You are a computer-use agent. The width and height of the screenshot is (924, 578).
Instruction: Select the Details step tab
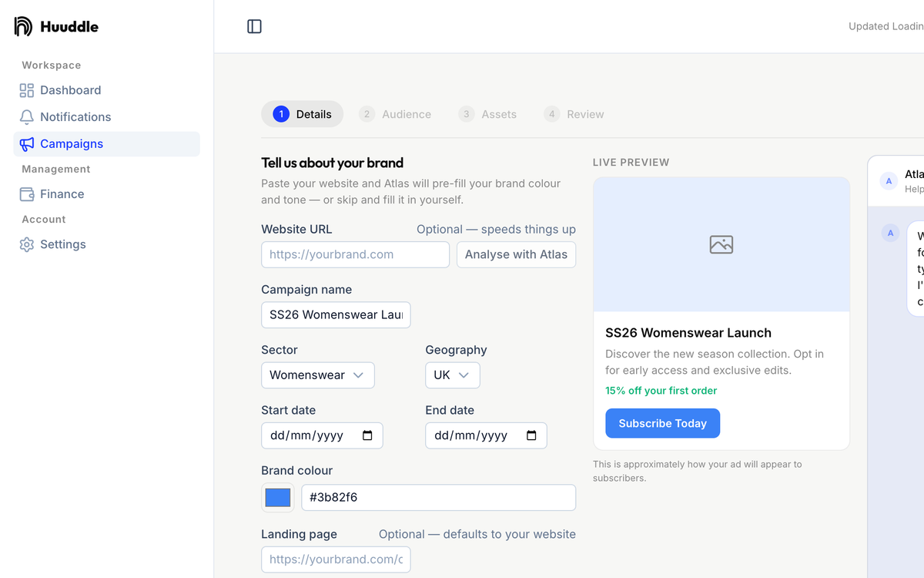(303, 114)
